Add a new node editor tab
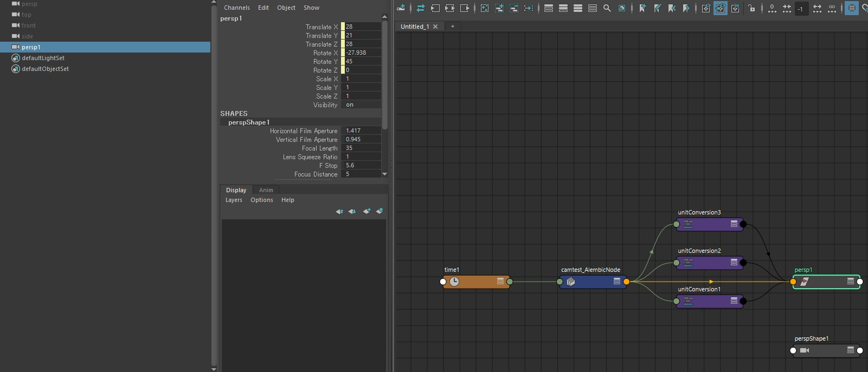This screenshot has width=868, height=372. pos(453,27)
